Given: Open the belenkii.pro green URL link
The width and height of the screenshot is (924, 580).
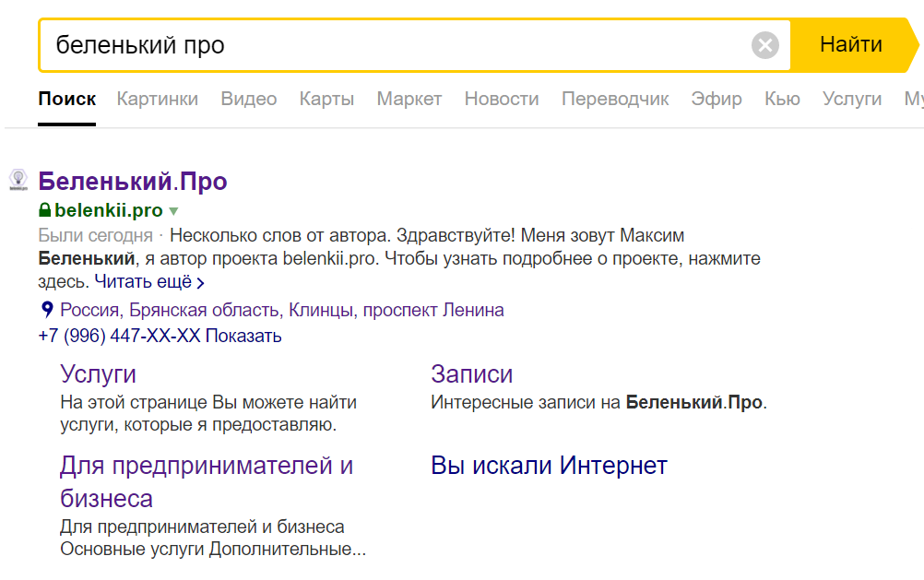Looking at the screenshot, I should pos(109,210).
